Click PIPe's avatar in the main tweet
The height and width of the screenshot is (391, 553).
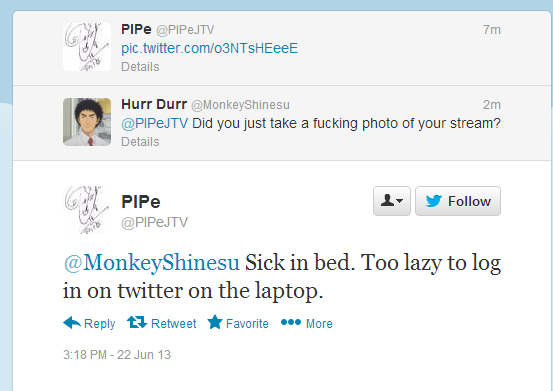(87, 210)
